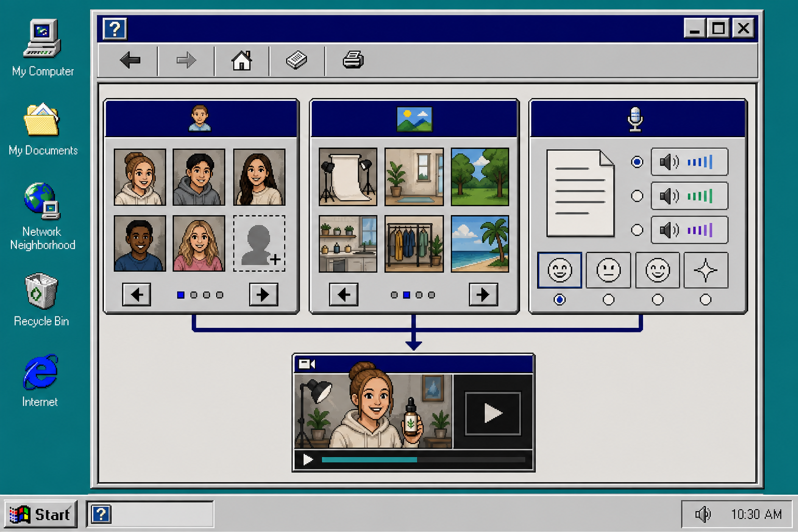Preview the purple-bar voice sample
This screenshot has height=532, width=798.
689,230
